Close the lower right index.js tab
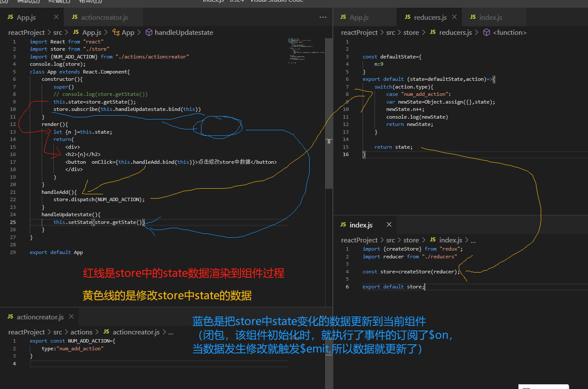Image resolution: width=588 pixels, height=389 pixels. (389, 224)
